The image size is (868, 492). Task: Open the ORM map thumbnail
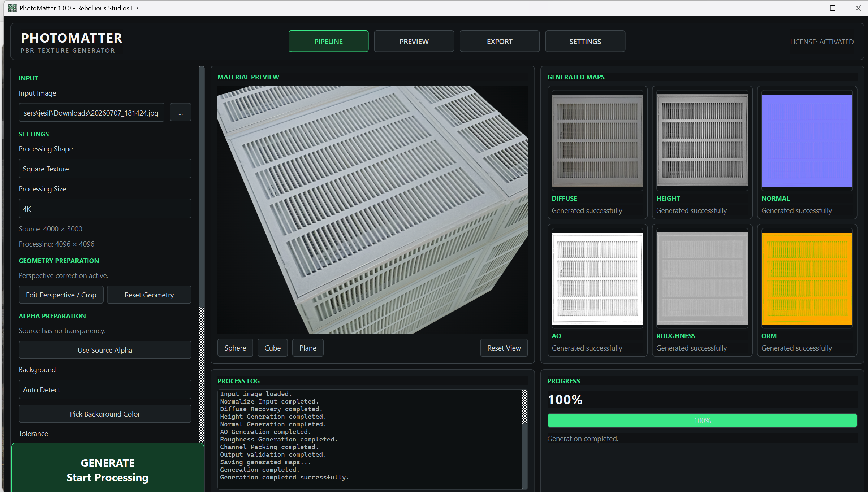[807, 279]
